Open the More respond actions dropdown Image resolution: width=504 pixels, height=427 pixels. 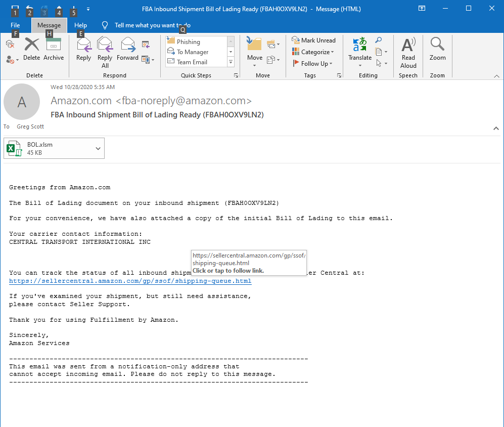148,60
